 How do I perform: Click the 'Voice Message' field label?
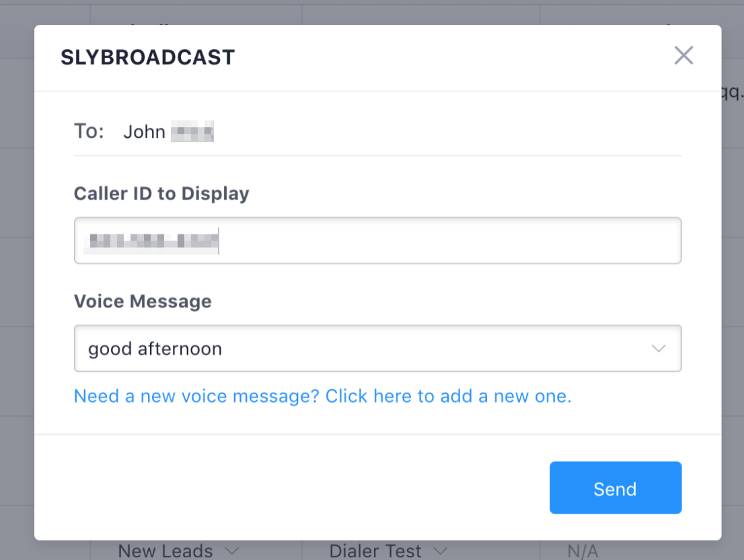143,301
